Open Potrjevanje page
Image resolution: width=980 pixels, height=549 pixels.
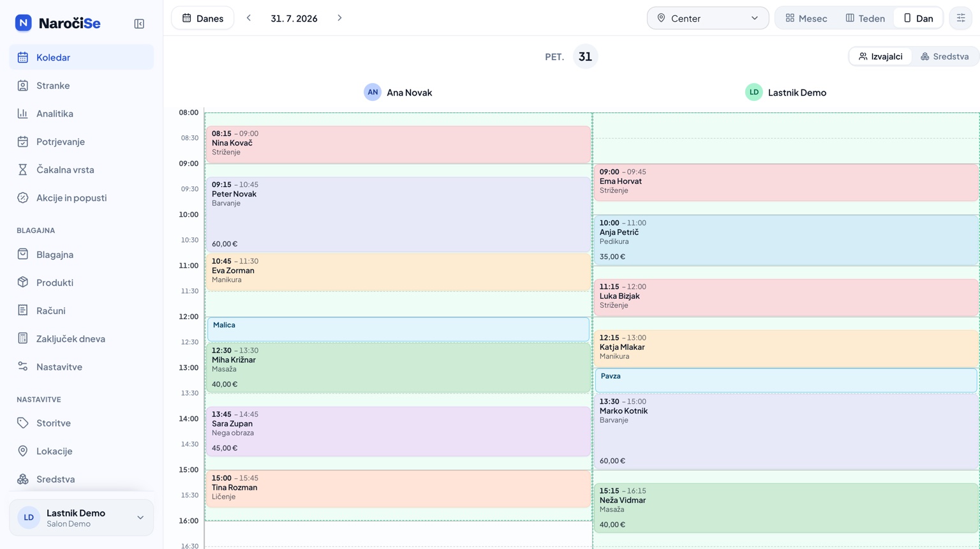point(82,142)
